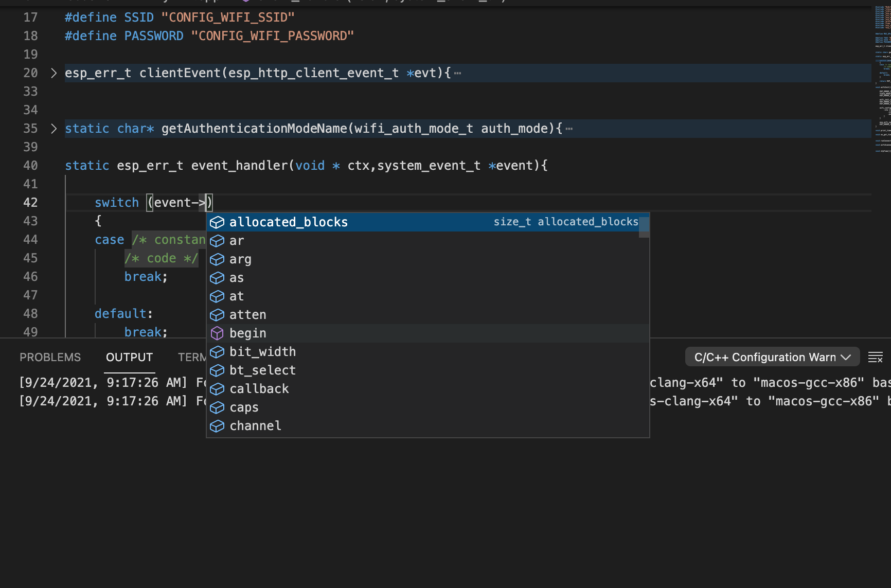Click the 'case' keyword on line 44

110,240
